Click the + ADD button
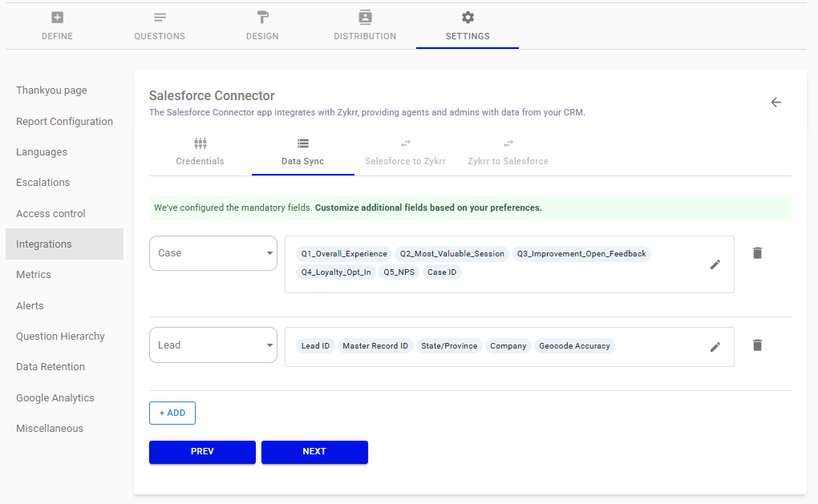This screenshot has height=504, width=818. [172, 413]
